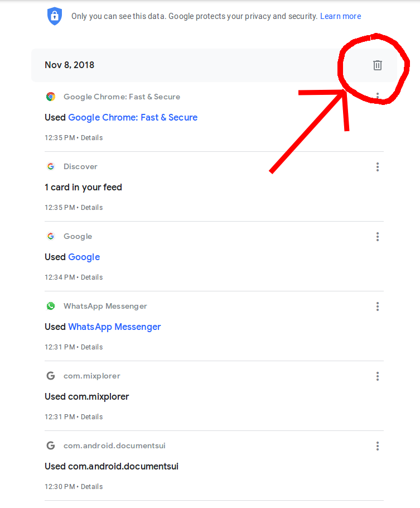The image size is (420, 508).
Task: Click the WhatsApp Messenger app icon
Action: point(51,306)
